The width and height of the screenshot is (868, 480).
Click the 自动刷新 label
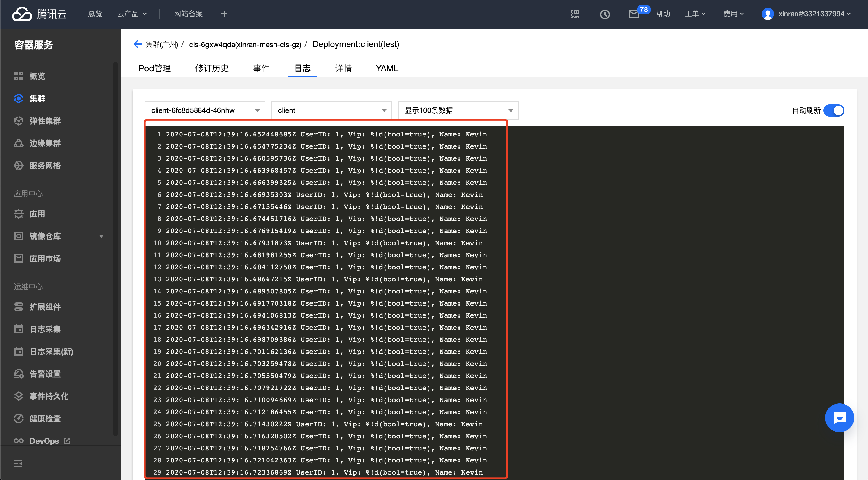click(806, 110)
